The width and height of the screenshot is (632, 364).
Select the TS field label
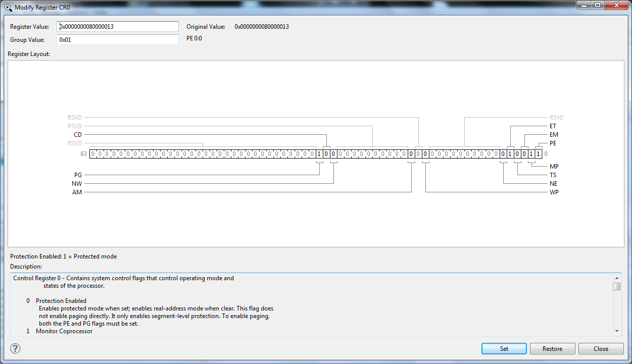tap(553, 175)
